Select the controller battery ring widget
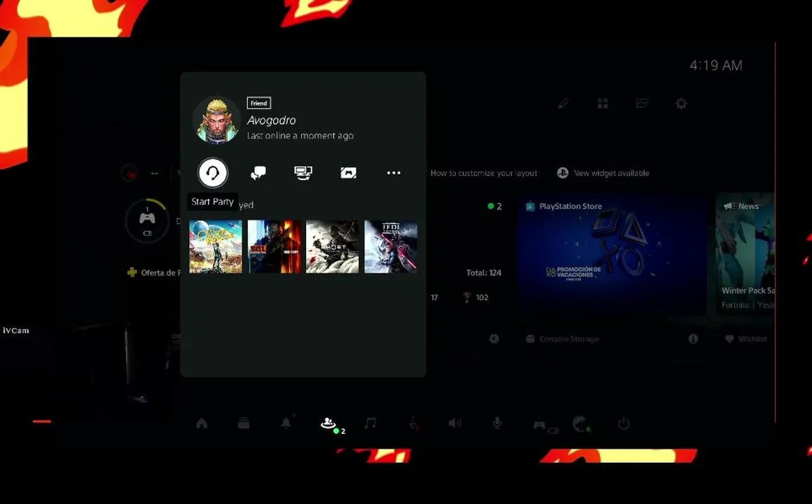This screenshot has height=504, width=812. pyautogui.click(x=147, y=220)
